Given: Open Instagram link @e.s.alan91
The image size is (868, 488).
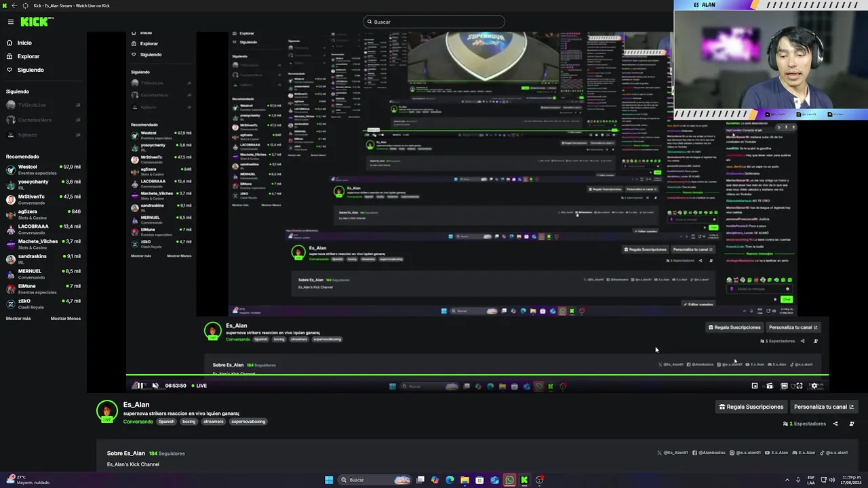Looking at the screenshot, I should click(x=746, y=453).
